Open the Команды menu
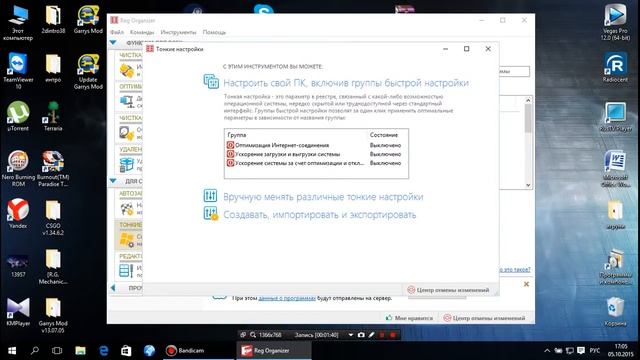The height and width of the screenshot is (360, 640). [x=142, y=32]
